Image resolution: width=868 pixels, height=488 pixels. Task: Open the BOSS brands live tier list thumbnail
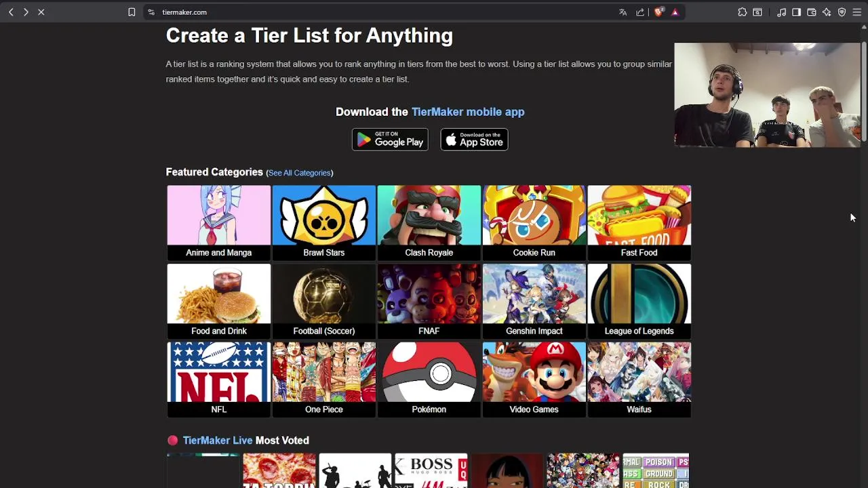431,470
